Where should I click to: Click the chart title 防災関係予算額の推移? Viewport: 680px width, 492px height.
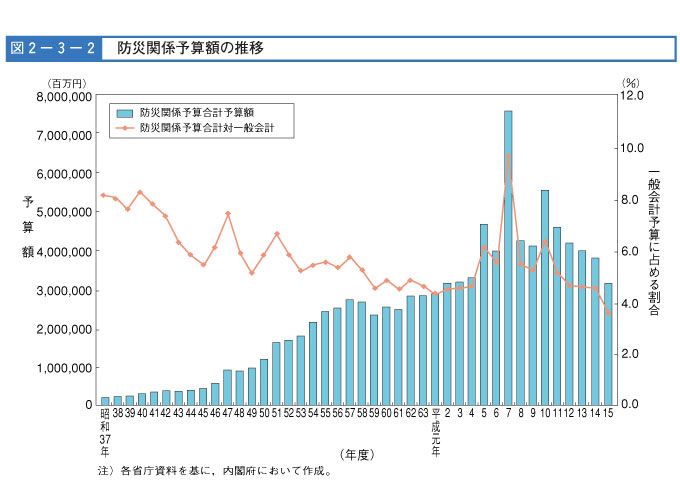pyautogui.click(x=190, y=48)
